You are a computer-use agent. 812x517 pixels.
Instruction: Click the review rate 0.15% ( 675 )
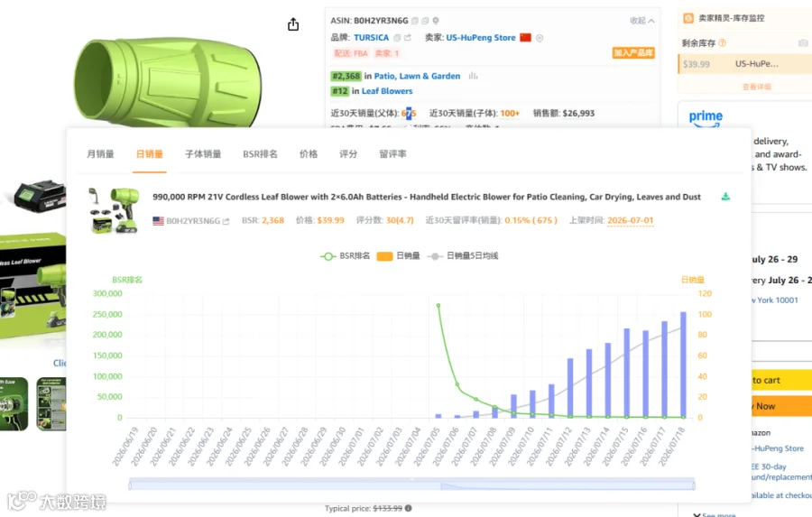(x=531, y=221)
